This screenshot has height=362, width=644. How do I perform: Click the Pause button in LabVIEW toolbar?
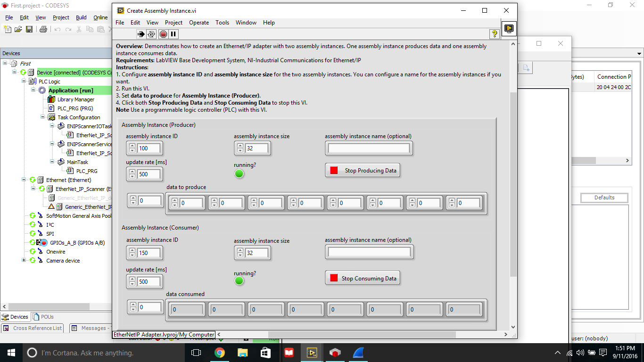(x=173, y=34)
